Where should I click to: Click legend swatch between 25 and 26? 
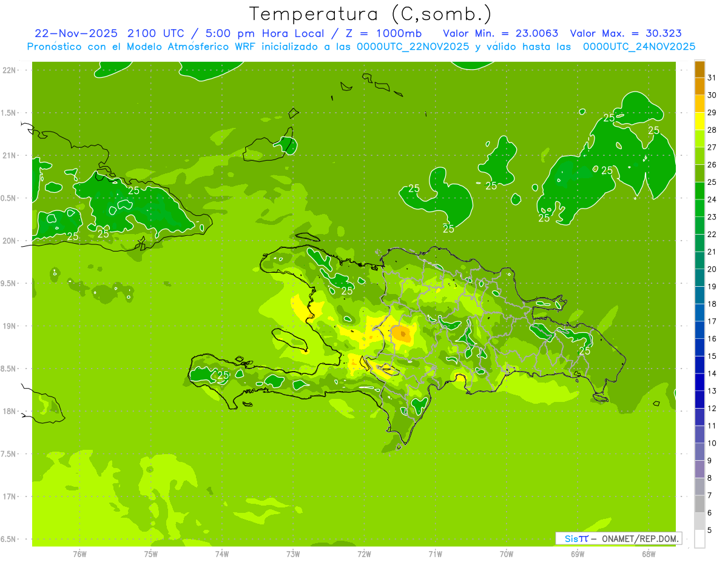(x=699, y=173)
